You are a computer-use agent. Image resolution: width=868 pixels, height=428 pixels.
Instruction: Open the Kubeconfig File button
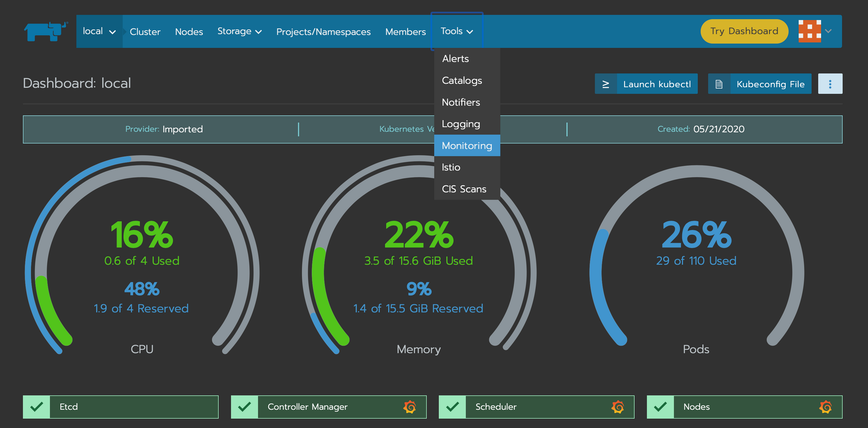click(x=759, y=84)
